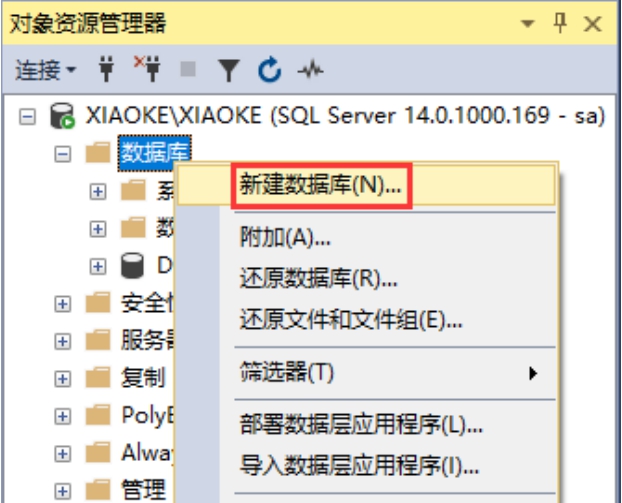Click the XIAOKE server node icon
Image resolution: width=622 pixels, height=503 pixels.
click(x=62, y=117)
